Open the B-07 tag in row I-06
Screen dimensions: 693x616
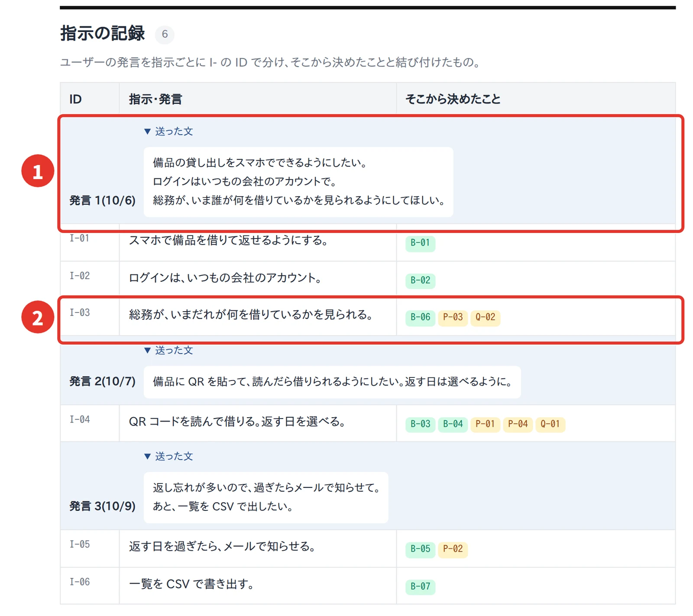(x=420, y=587)
